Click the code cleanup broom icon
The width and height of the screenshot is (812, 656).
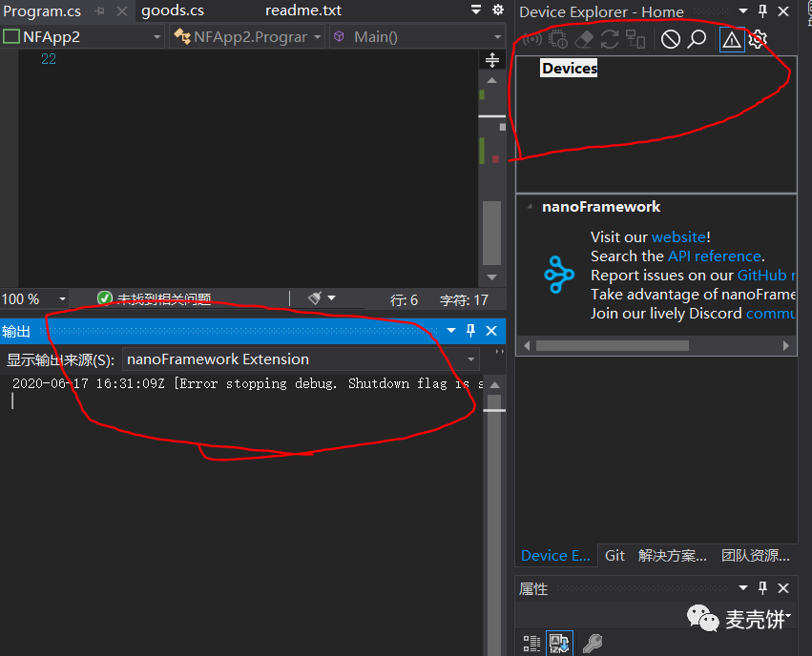pyautogui.click(x=314, y=298)
